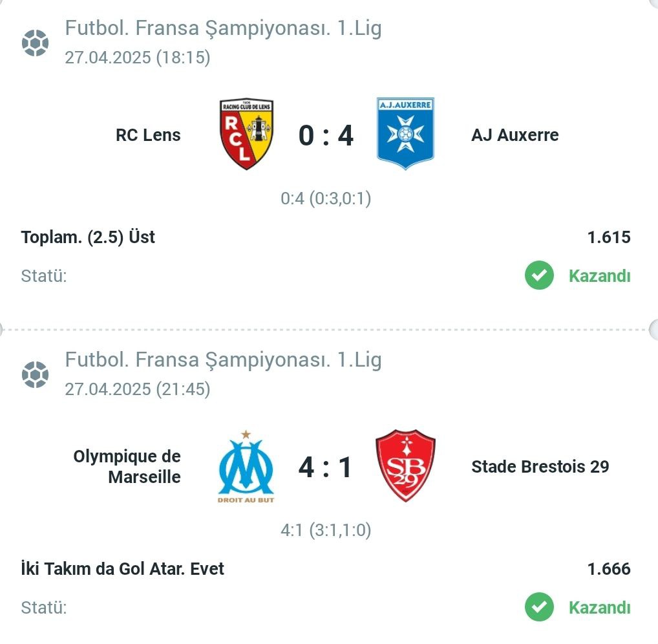Click the Stade Brestois 29 crest
This screenshot has height=644, width=658.
(x=405, y=466)
